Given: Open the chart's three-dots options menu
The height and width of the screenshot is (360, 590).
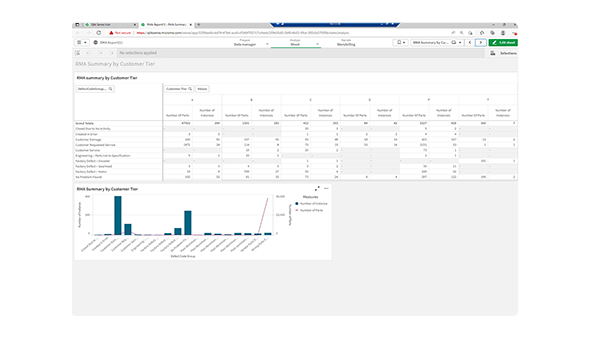Looking at the screenshot, I should tap(326, 188).
